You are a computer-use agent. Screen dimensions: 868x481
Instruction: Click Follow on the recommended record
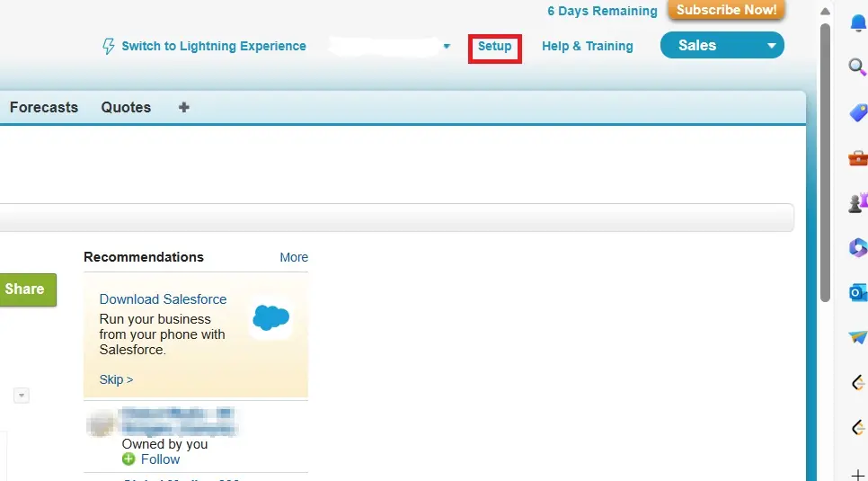[160, 459]
